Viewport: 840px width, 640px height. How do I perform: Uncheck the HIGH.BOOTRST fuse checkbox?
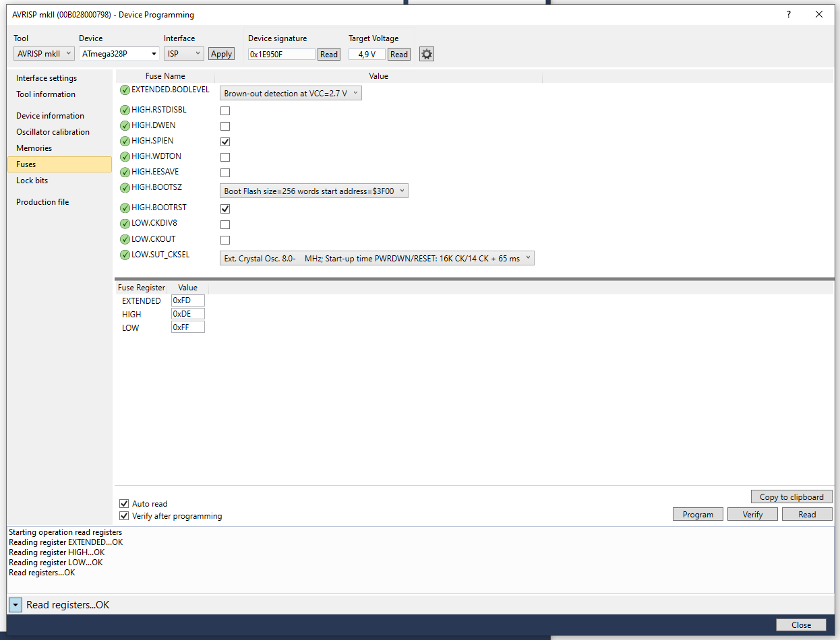pyautogui.click(x=225, y=209)
